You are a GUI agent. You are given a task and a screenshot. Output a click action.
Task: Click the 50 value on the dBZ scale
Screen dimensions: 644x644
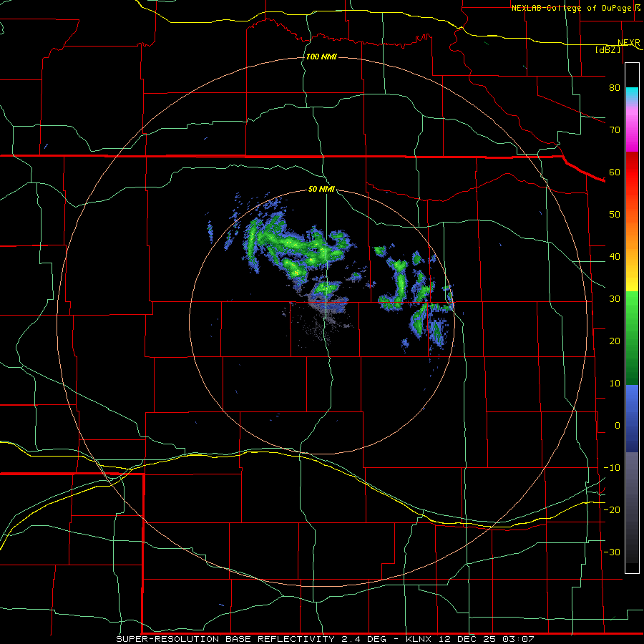[x=615, y=215]
